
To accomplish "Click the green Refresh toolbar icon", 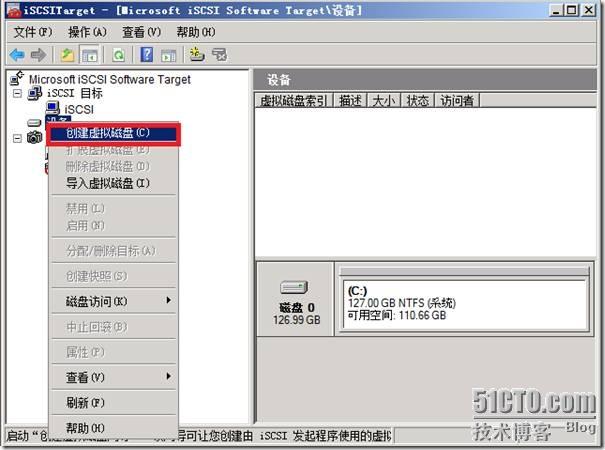I will point(118,55).
